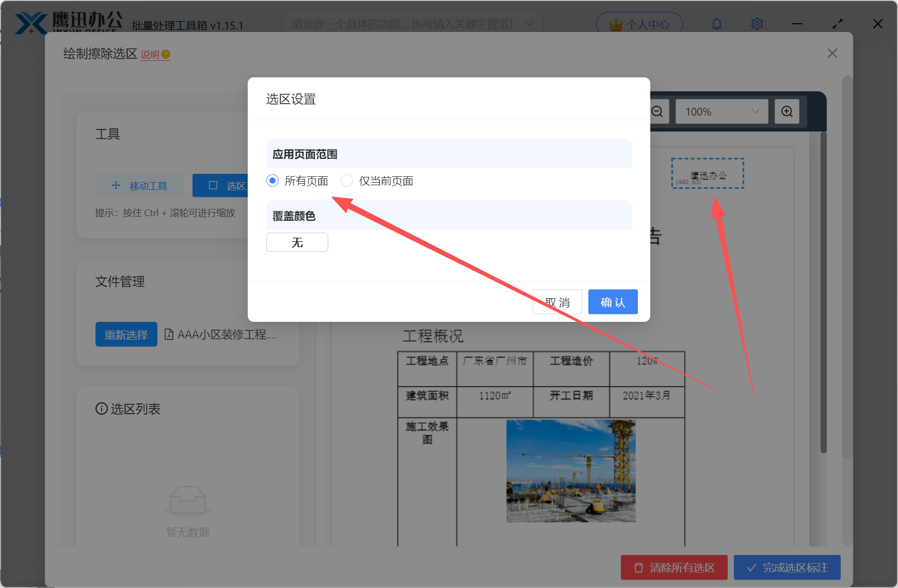Set 覆盖颜色 by clicking the 无 swatch
The height and width of the screenshot is (588, 898).
[297, 242]
